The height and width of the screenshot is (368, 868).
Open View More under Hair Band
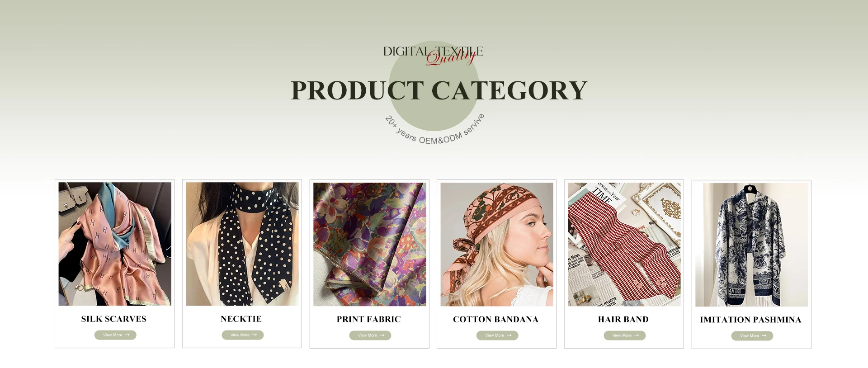(x=625, y=335)
